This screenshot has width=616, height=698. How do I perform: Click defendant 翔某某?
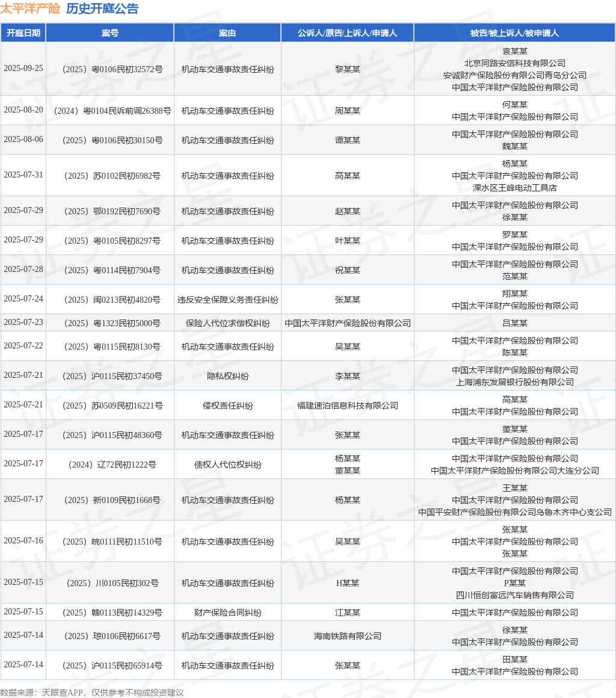515,294
